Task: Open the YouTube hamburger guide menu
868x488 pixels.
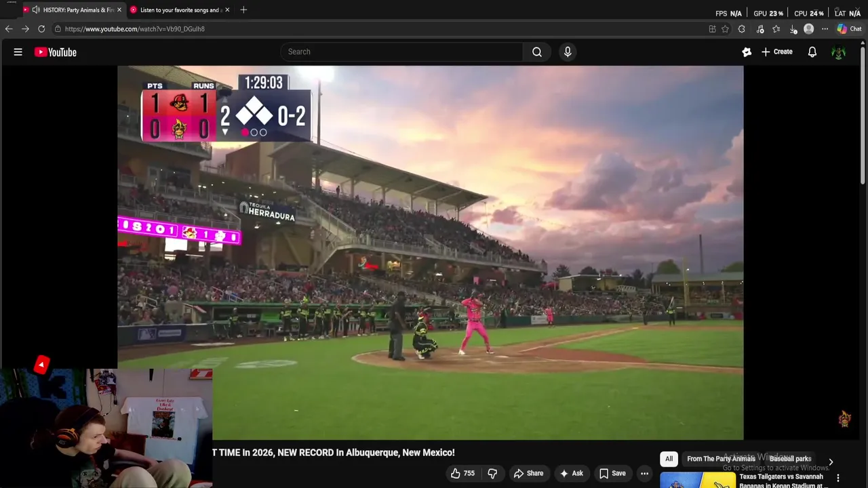Action: (18, 52)
